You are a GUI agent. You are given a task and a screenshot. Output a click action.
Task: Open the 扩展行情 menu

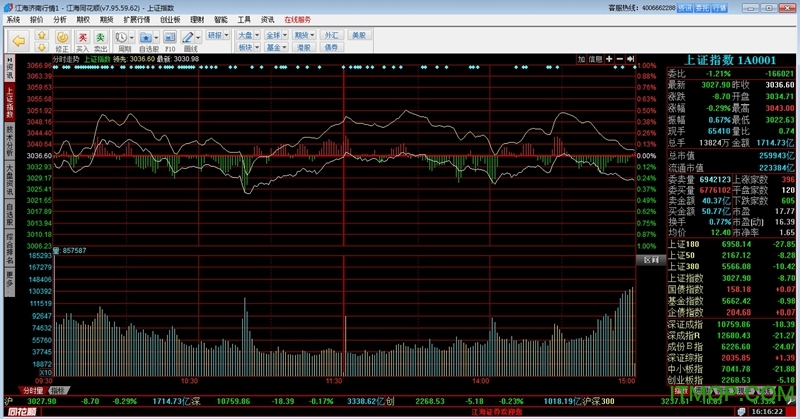coord(137,19)
